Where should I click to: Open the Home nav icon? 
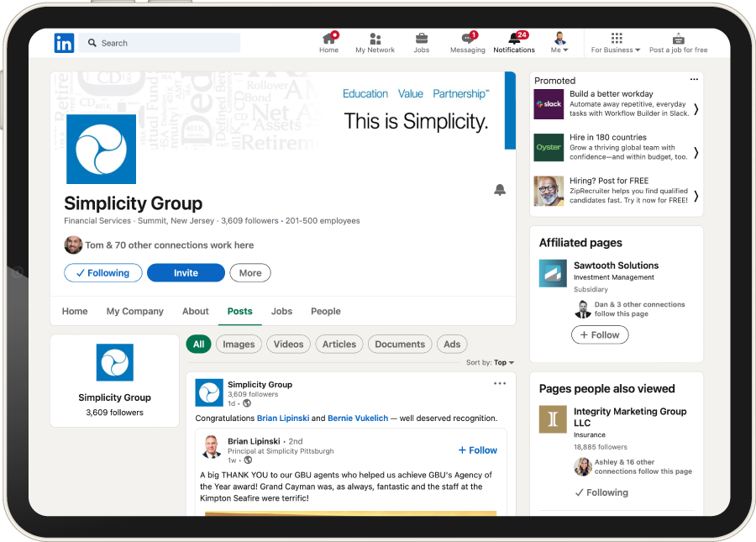click(328, 38)
